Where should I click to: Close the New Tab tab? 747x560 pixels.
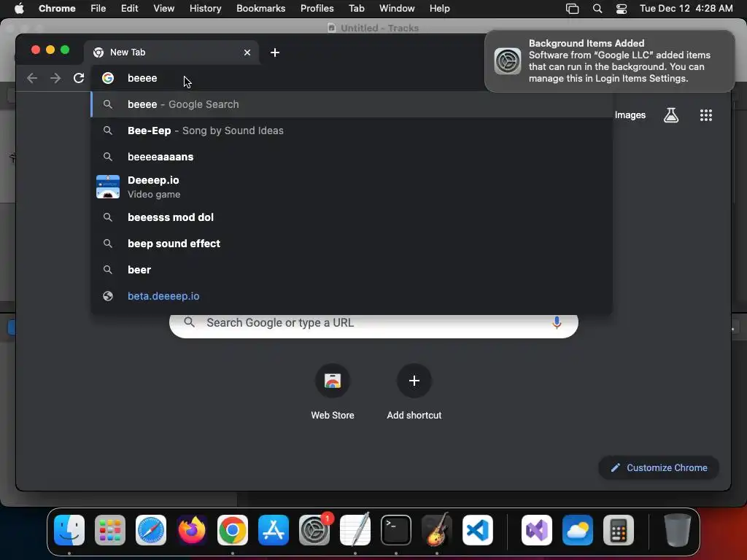coord(247,52)
